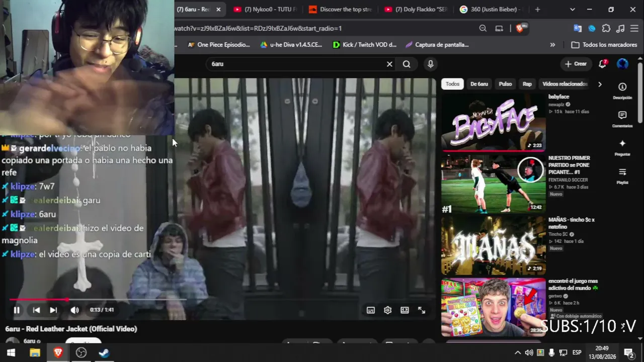644x362 pixels.
Task: Mute the video player volume
Action: 74,310
